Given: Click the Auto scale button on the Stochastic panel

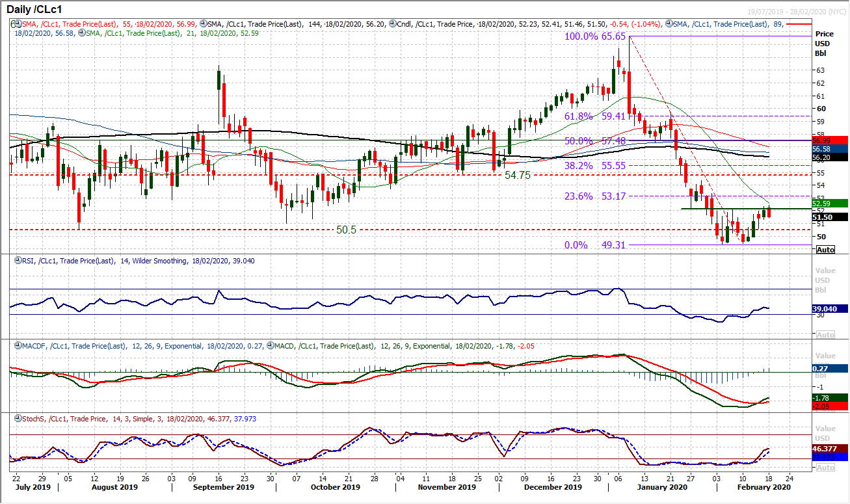Looking at the screenshot, I should coord(825,468).
